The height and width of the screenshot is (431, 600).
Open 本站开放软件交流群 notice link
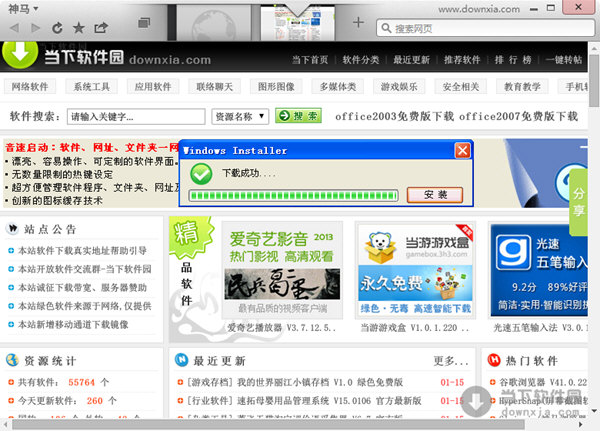tap(85, 269)
